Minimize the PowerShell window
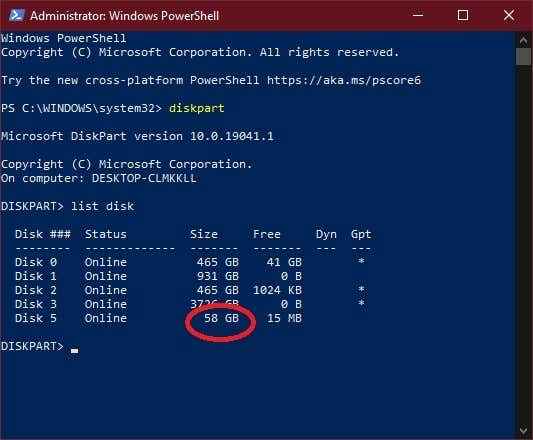This screenshot has width=533, height=440. [x=418, y=15]
